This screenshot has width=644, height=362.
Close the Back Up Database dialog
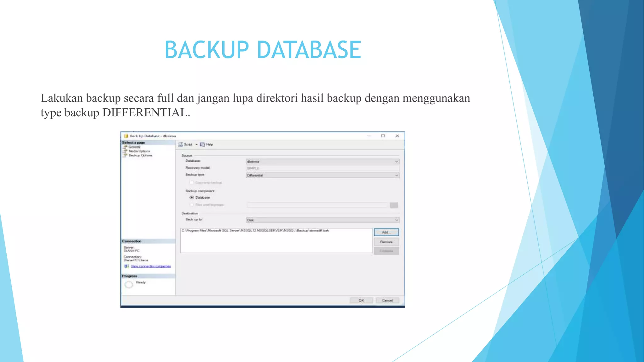pyautogui.click(x=397, y=136)
